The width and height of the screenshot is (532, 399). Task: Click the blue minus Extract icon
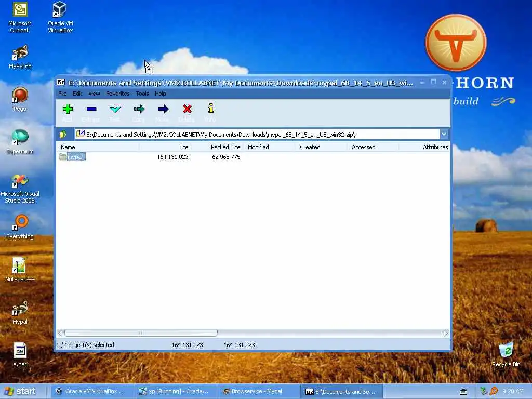click(91, 109)
